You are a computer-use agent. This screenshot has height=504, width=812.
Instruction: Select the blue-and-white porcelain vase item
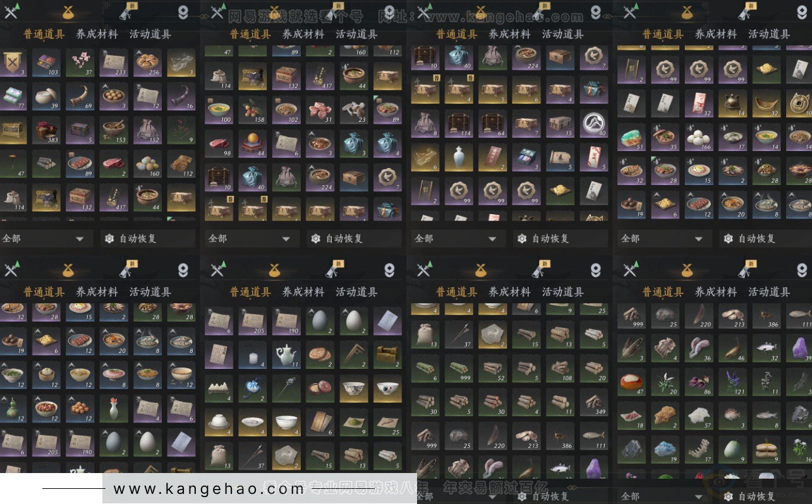tap(459, 156)
